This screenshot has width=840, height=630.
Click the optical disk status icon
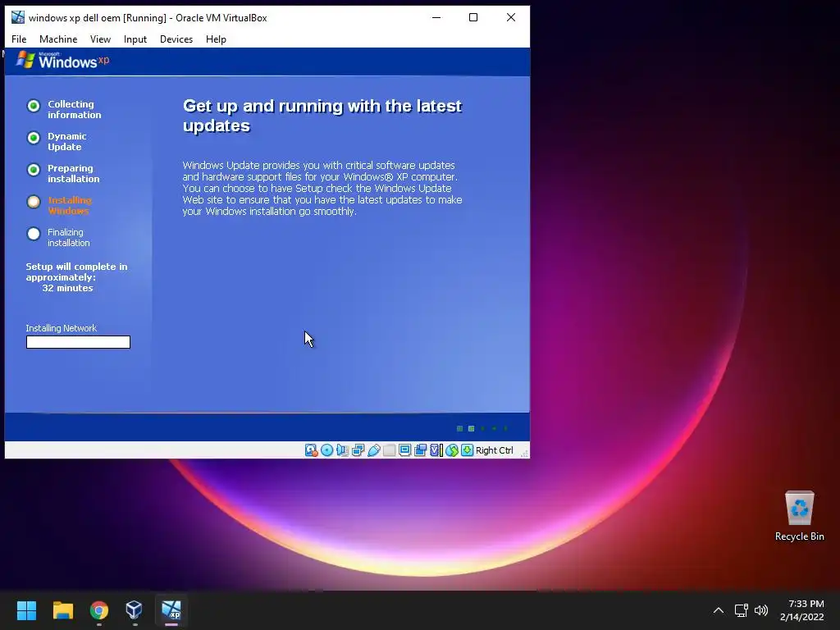326,450
